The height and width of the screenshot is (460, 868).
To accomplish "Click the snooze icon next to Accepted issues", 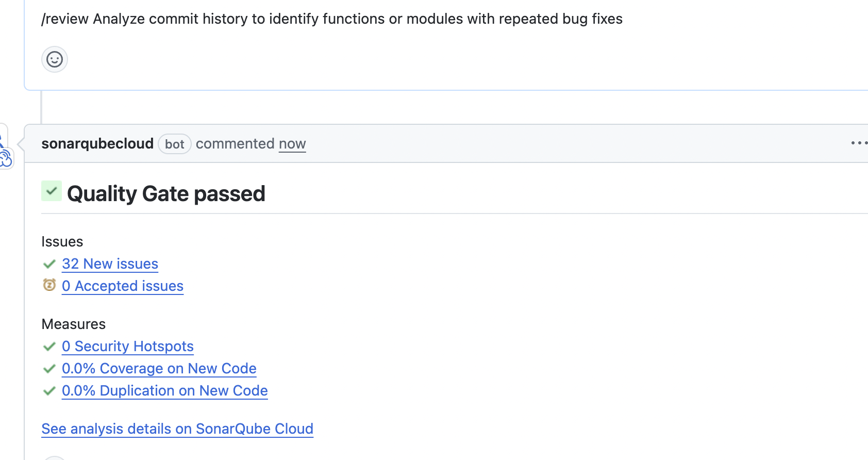I will pyautogui.click(x=49, y=285).
